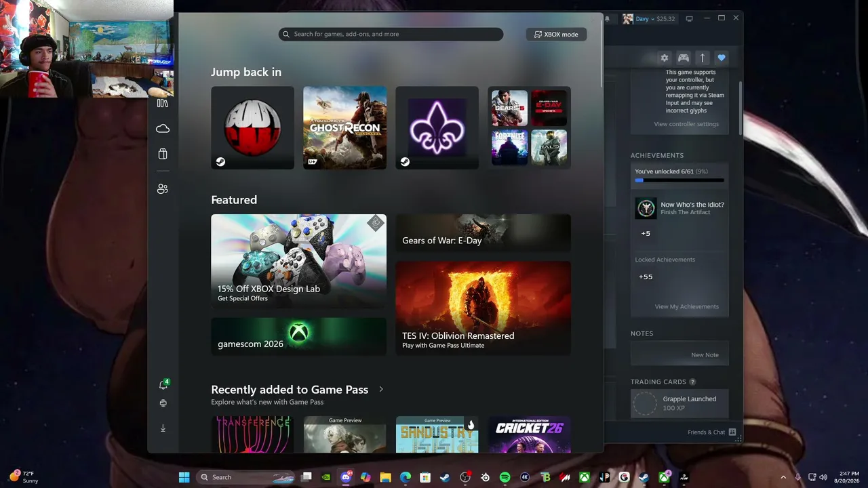Open the Grapple Launched trading card

point(680,403)
